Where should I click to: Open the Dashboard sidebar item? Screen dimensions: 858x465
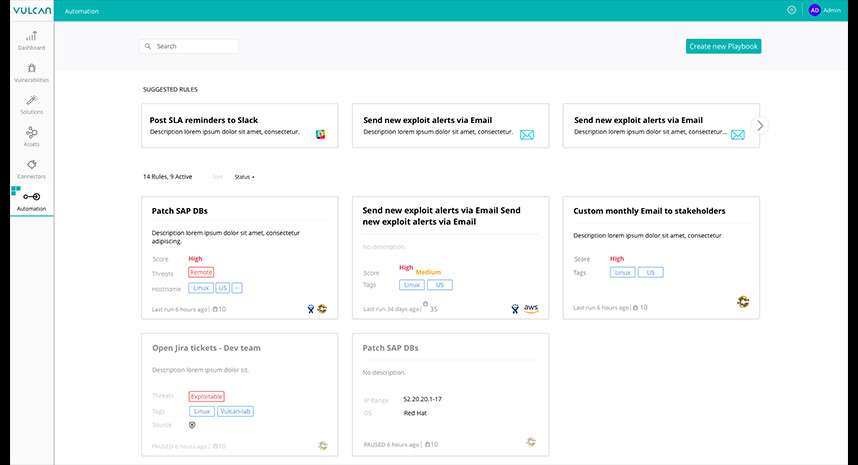tap(31, 40)
